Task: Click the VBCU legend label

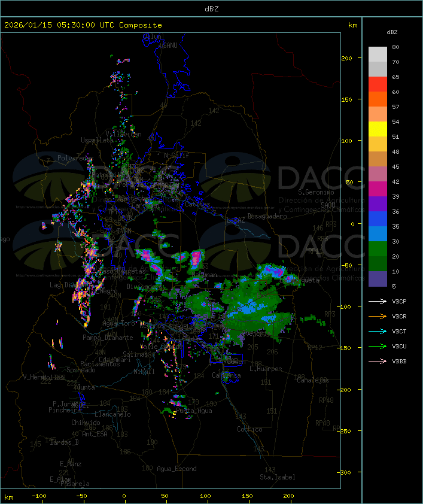Action: [x=399, y=347]
